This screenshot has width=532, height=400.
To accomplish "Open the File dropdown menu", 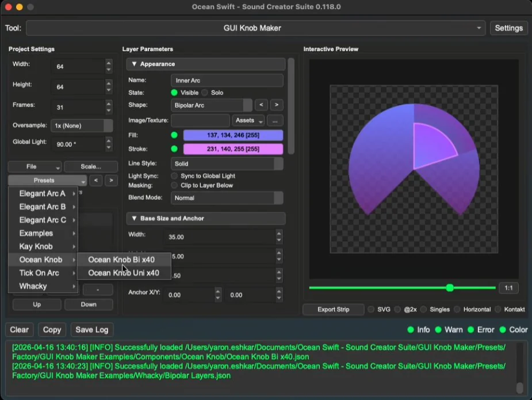I will coord(35,167).
